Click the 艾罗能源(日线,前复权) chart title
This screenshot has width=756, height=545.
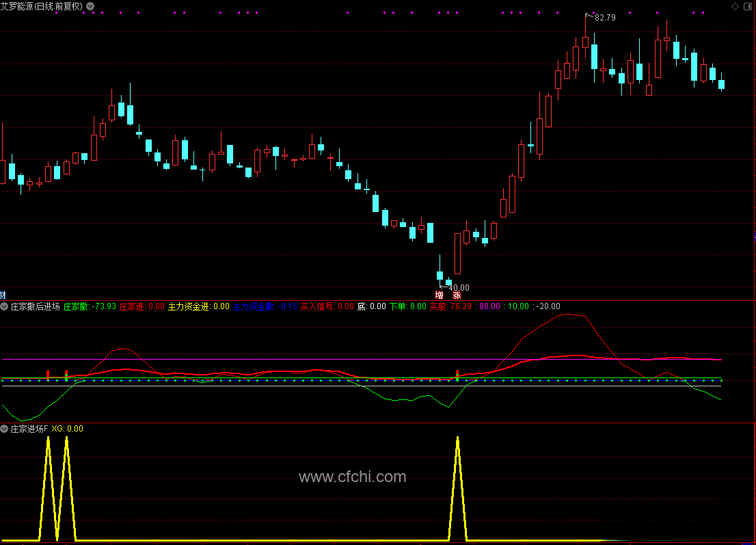[x=42, y=6]
